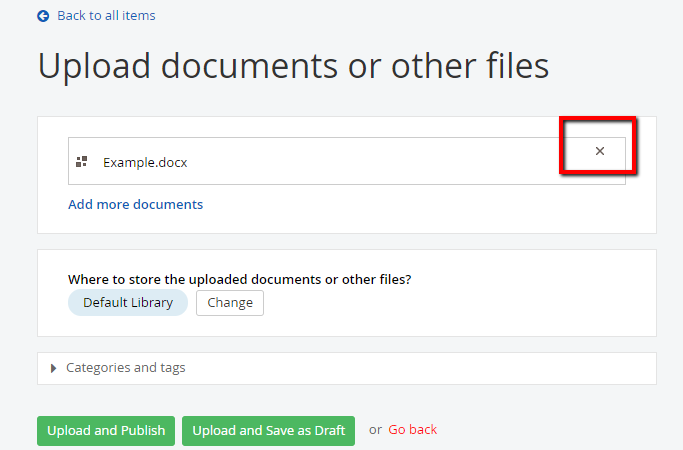Expand the Categories and tags triangle

click(54, 368)
